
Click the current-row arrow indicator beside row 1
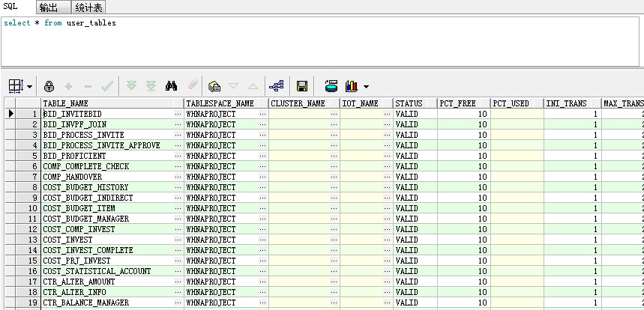pos(10,114)
